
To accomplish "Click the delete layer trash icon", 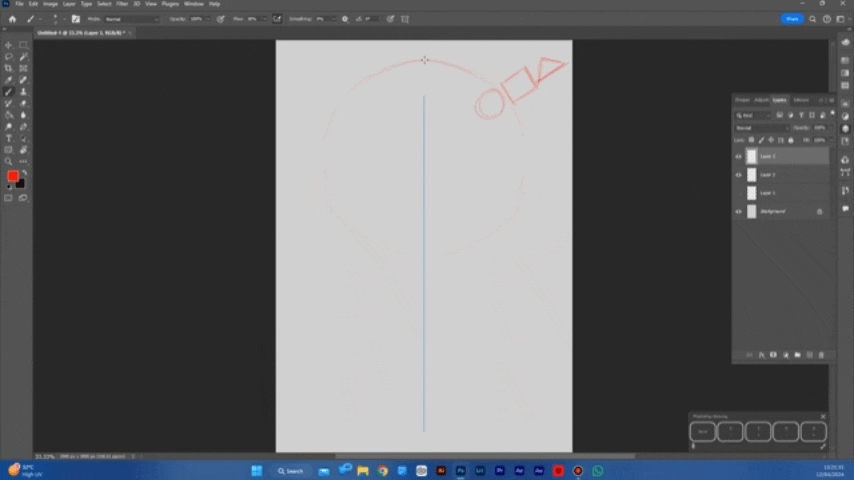I will click(822, 355).
